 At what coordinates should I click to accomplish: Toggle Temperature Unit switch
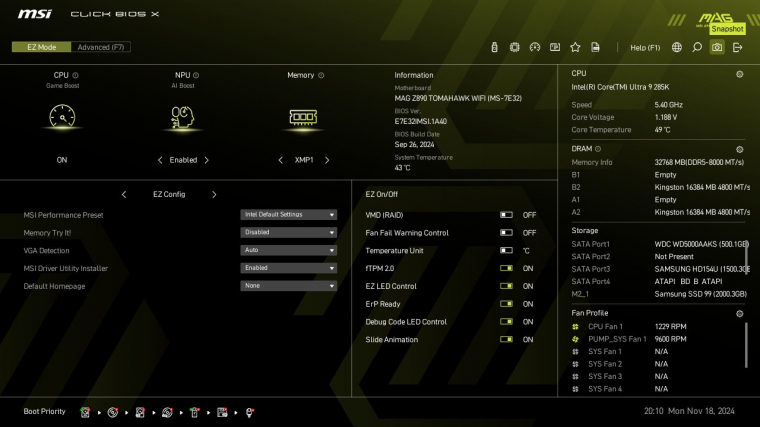coord(506,251)
